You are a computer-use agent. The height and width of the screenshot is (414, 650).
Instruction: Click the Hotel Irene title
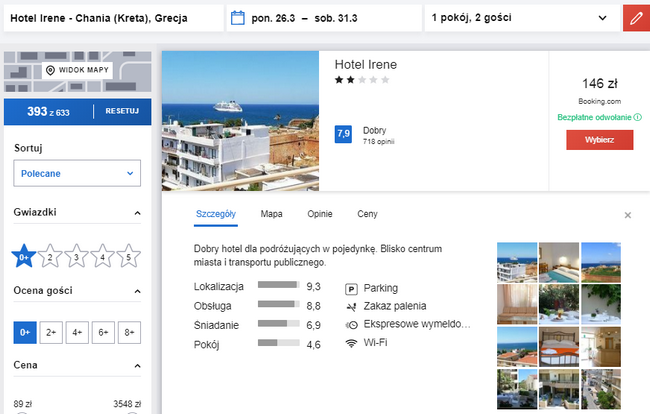(366, 65)
